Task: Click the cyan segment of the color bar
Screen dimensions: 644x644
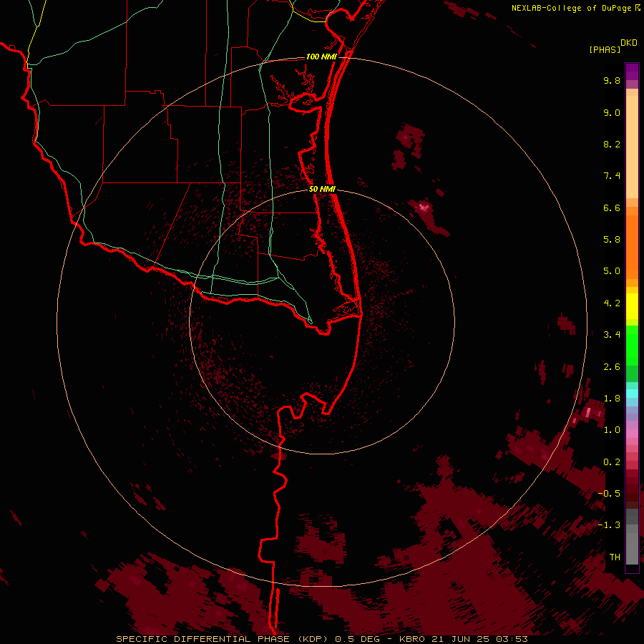Action: pyautogui.click(x=632, y=394)
